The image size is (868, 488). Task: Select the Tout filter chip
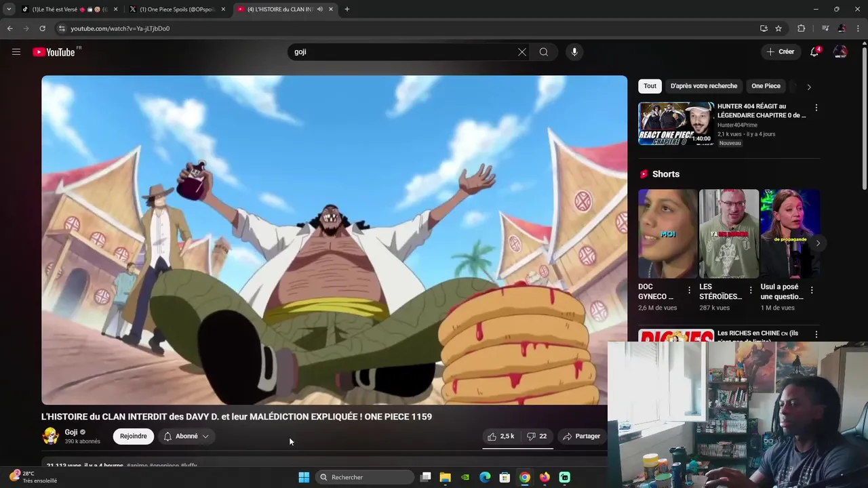(x=650, y=86)
